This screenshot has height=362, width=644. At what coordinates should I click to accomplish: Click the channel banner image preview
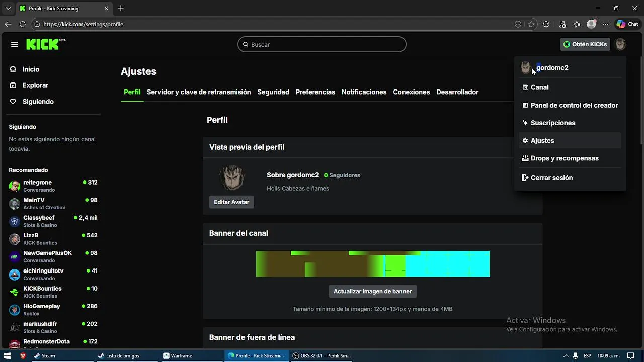point(373,264)
